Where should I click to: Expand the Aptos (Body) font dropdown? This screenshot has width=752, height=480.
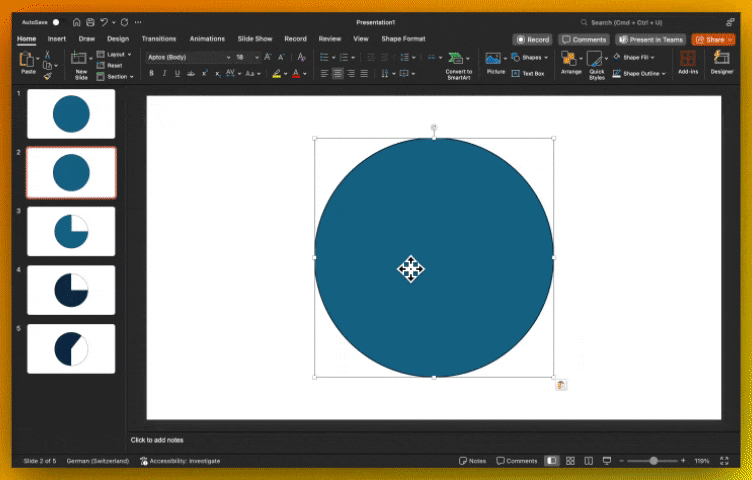tap(228, 58)
